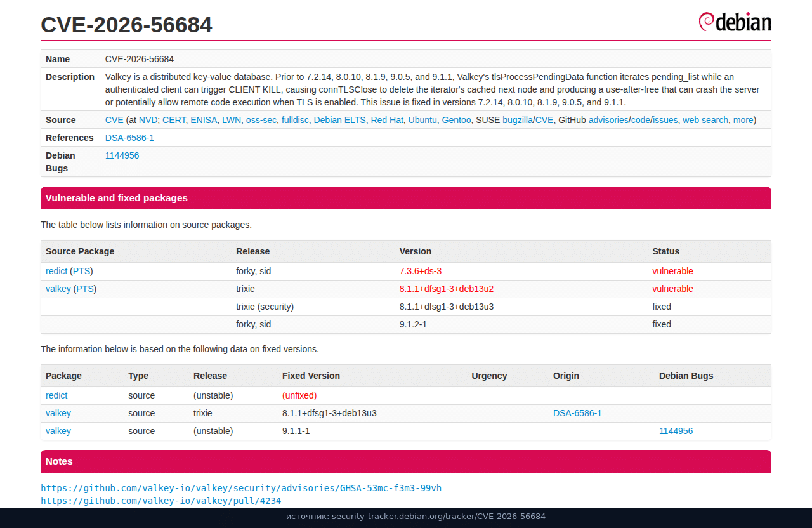Click the Notes section header

(x=406, y=461)
